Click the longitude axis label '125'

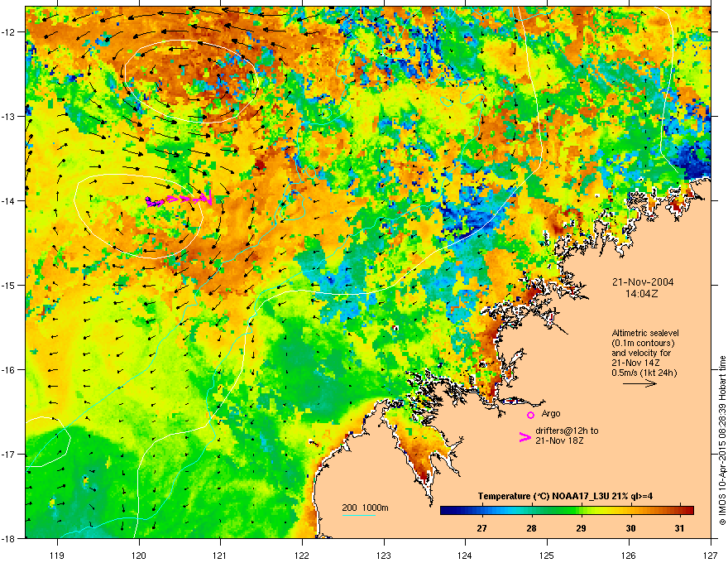pos(547,555)
